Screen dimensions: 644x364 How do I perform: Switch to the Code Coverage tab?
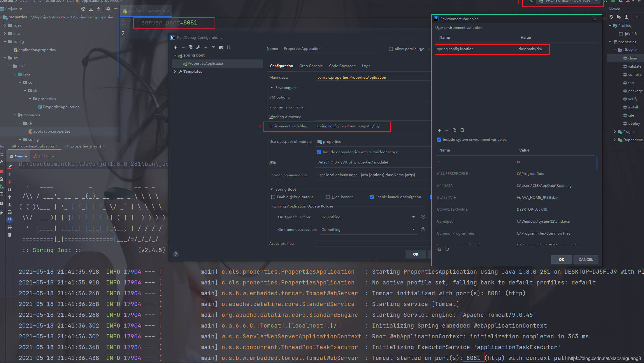(342, 66)
